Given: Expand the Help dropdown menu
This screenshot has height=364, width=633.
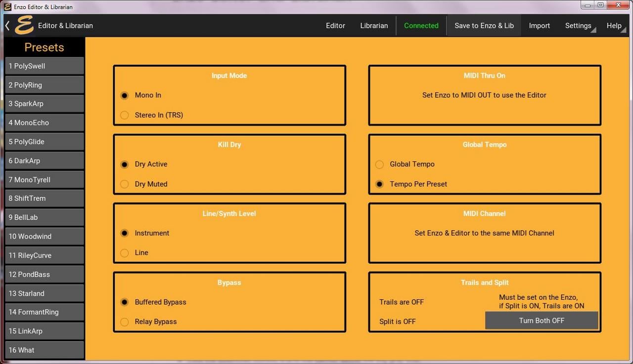Looking at the screenshot, I should 615,26.
